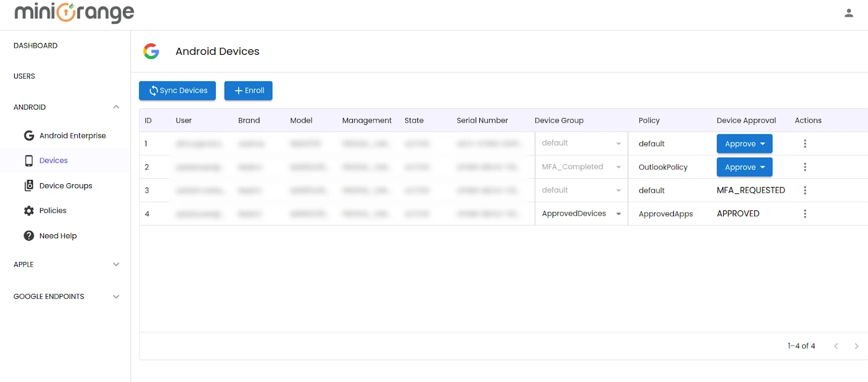This screenshot has width=868, height=382.
Task: Open actions menu for device row 1
Action: point(805,143)
